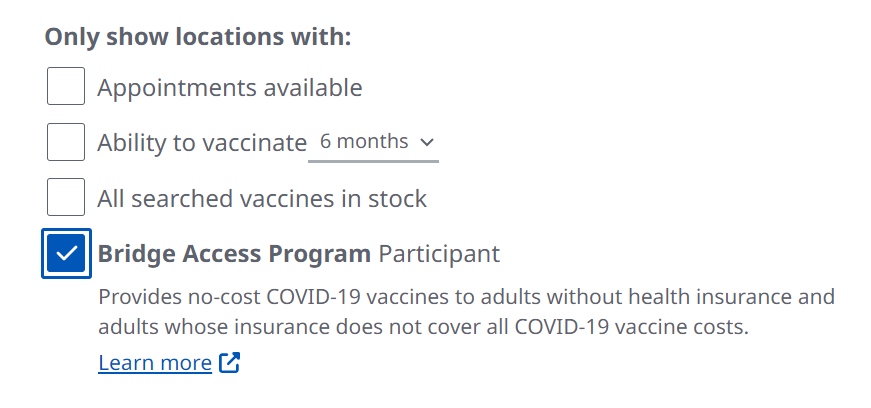Check the Ability to vaccinate box
871x408 pixels.
point(66,143)
